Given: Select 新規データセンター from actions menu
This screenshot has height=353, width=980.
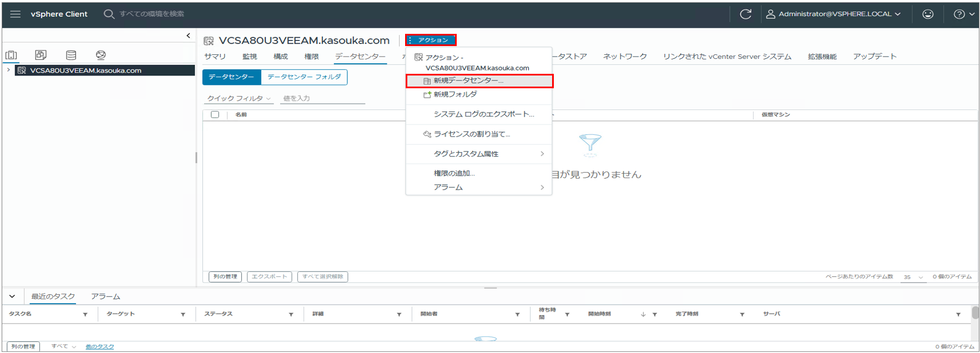Looking at the screenshot, I should point(479,80).
